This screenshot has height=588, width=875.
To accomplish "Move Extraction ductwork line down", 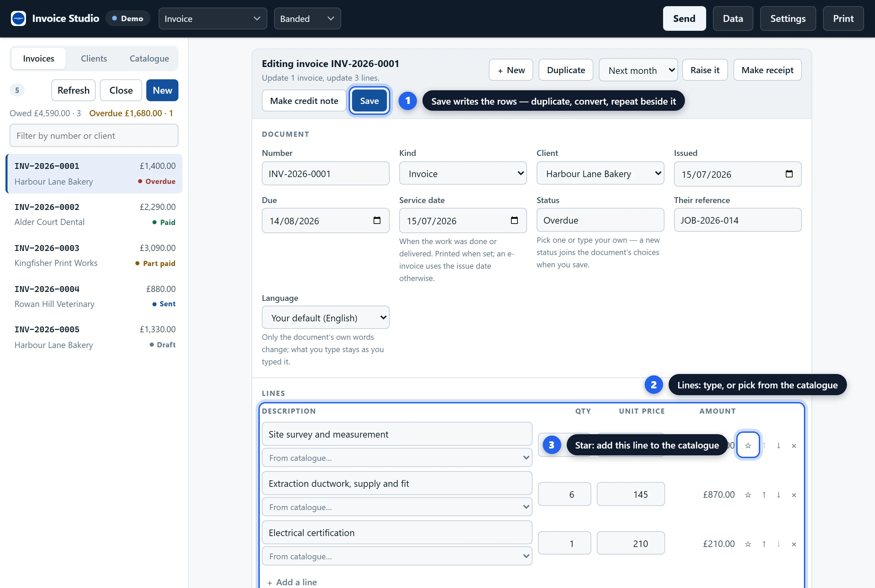I will [x=778, y=494].
